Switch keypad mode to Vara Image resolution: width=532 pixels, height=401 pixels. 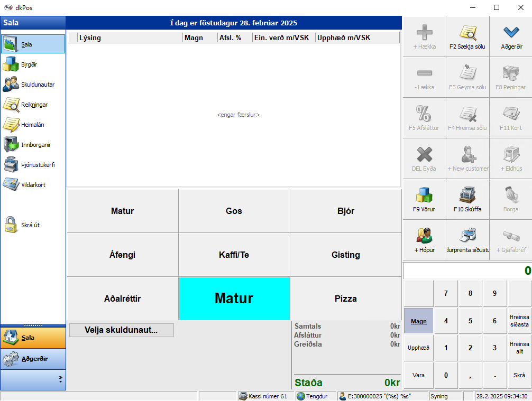(418, 375)
